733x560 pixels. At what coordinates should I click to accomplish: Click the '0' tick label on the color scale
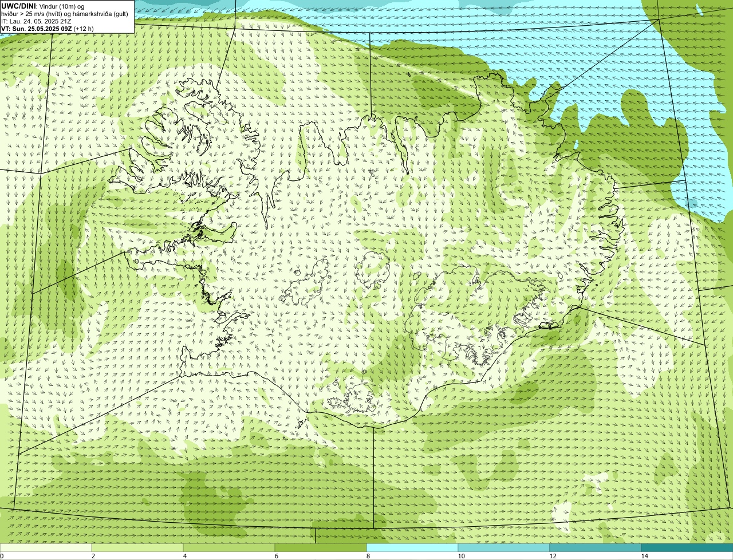click(2, 556)
